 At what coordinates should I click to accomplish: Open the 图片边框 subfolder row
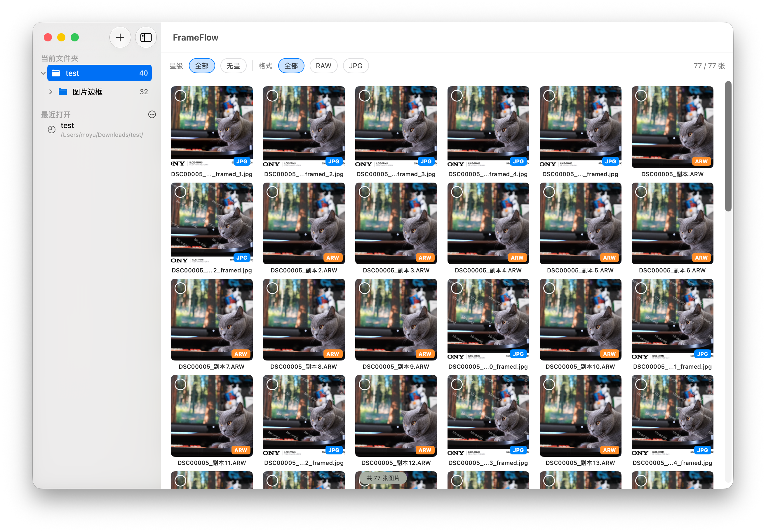[x=100, y=92]
